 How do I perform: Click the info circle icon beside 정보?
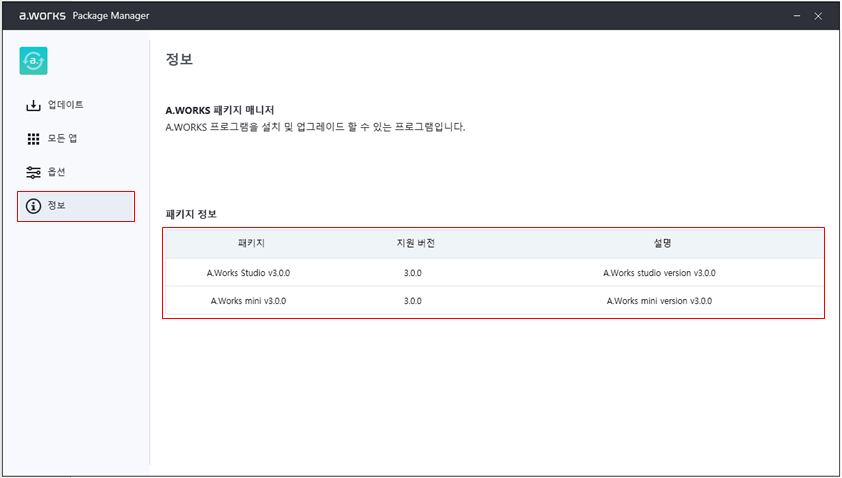click(33, 206)
